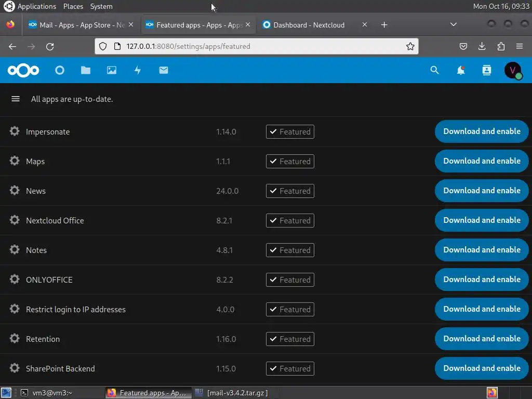Click the Firefox View icon in the tab bar
This screenshot has width=532, height=399.
click(x=10, y=25)
